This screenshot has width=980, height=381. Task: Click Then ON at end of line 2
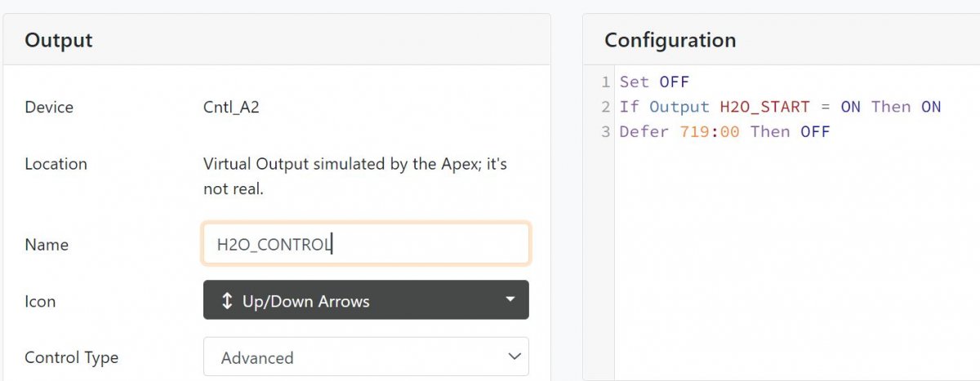tap(906, 107)
